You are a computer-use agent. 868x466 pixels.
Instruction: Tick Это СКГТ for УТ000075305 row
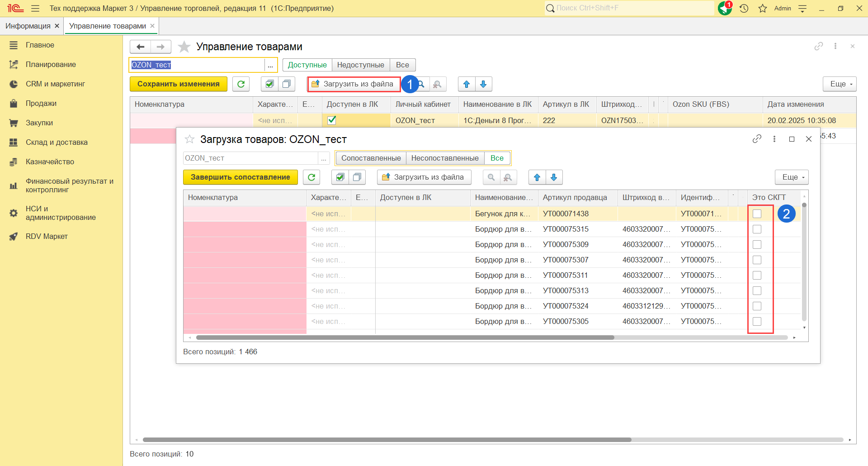pos(757,322)
